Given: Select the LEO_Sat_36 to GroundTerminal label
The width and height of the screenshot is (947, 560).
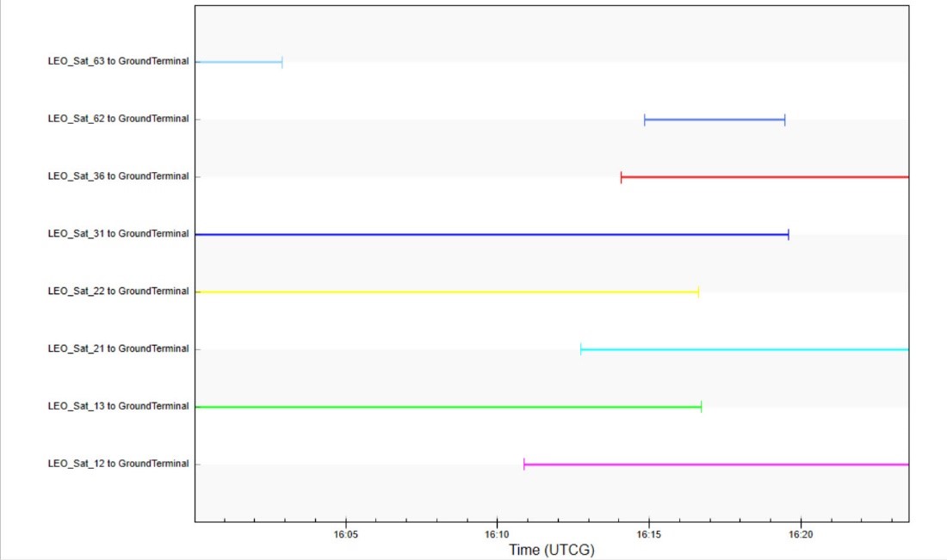Looking at the screenshot, I should pyautogui.click(x=119, y=176).
